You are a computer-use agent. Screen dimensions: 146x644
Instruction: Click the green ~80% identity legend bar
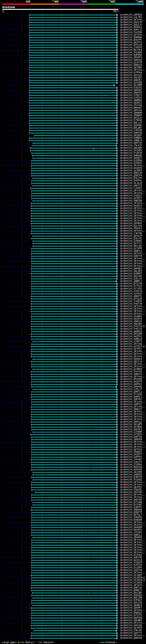101,4
